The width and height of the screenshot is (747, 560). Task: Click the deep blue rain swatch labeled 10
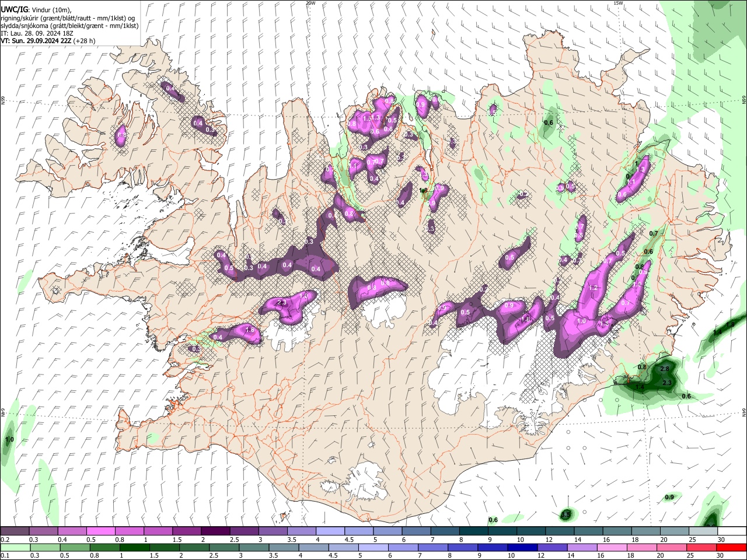pyautogui.click(x=522, y=548)
